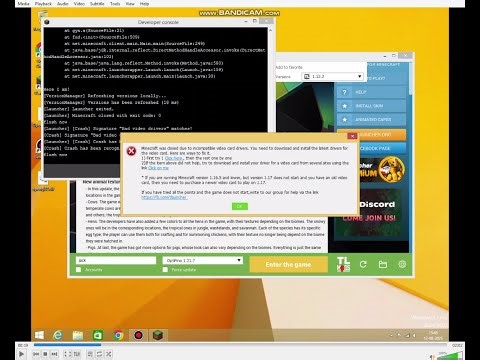The image size is (480, 360).
Task: Click the question mark Help icon
Action: tap(345, 92)
